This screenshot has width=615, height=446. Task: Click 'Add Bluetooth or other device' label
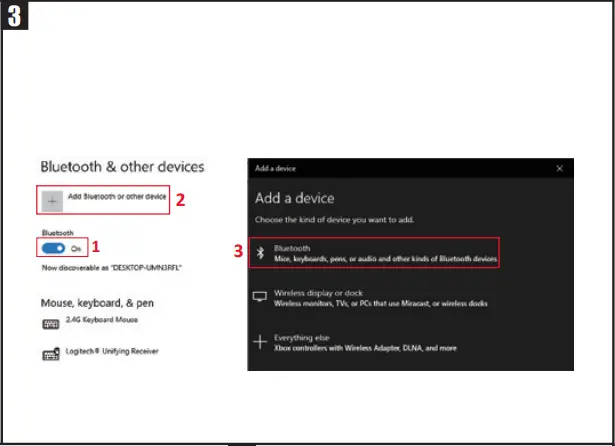click(117, 196)
